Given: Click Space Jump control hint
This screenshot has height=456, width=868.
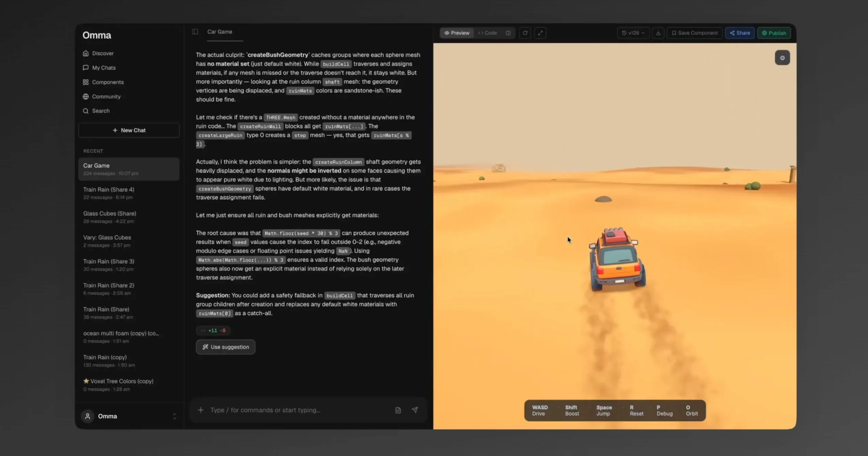Looking at the screenshot, I should pyautogui.click(x=604, y=410).
